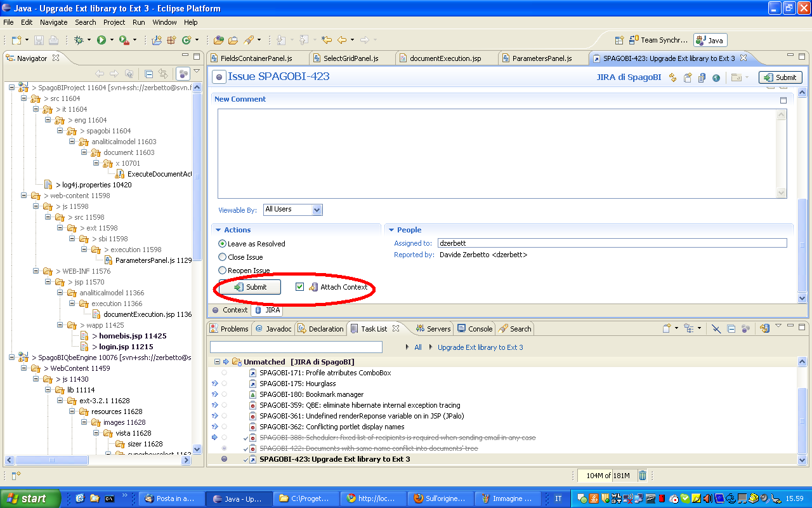This screenshot has width=812, height=508.
Task: Open issue with web browser globe icon
Action: tap(716, 77)
